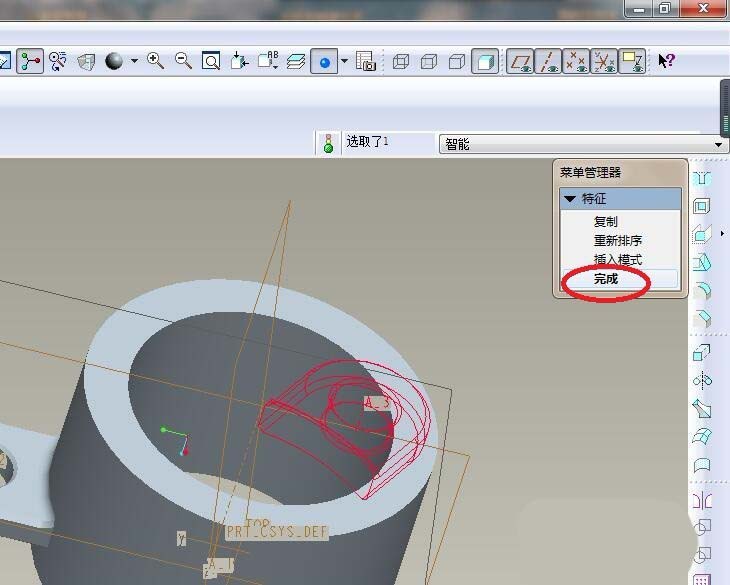Collapse the 特征 menu header

tap(620, 199)
